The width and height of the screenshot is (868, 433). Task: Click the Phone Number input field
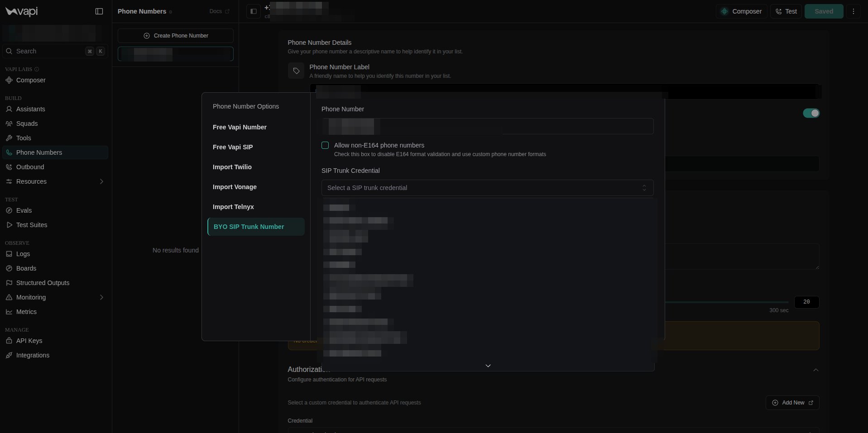(488, 126)
